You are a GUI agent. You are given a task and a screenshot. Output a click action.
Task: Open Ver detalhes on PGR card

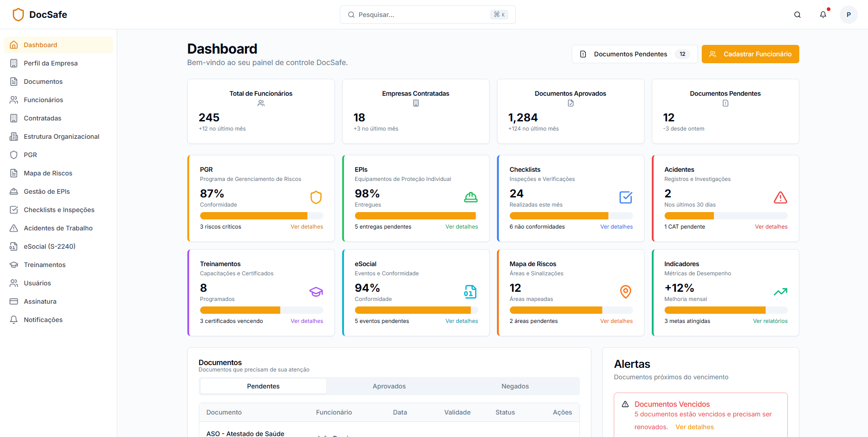point(307,227)
